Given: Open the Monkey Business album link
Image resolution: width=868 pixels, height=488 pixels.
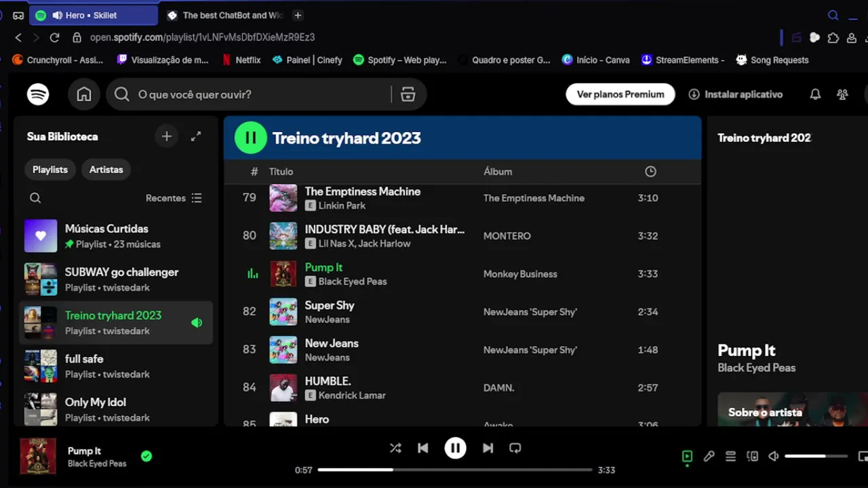Looking at the screenshot, I should pos(520,274).
